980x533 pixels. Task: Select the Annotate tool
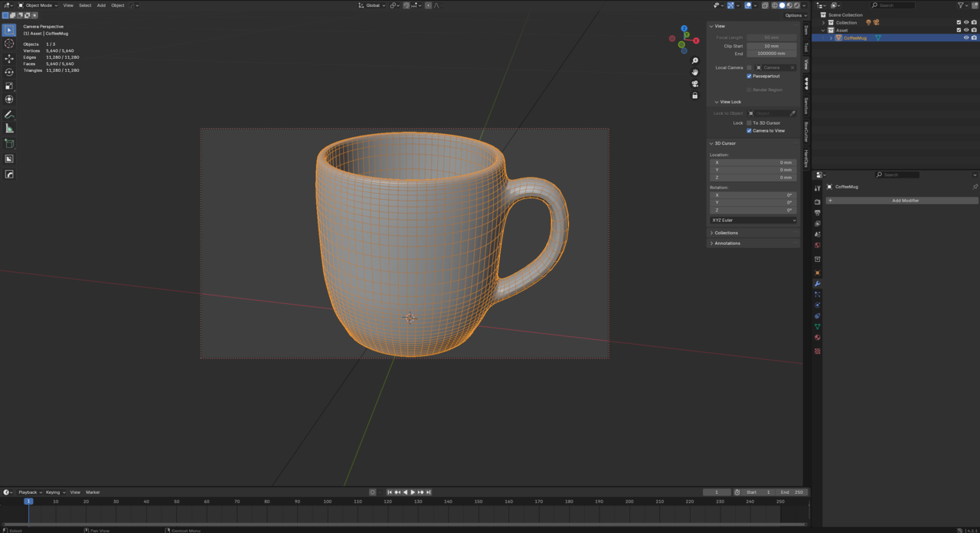click(x=9, y=115)
